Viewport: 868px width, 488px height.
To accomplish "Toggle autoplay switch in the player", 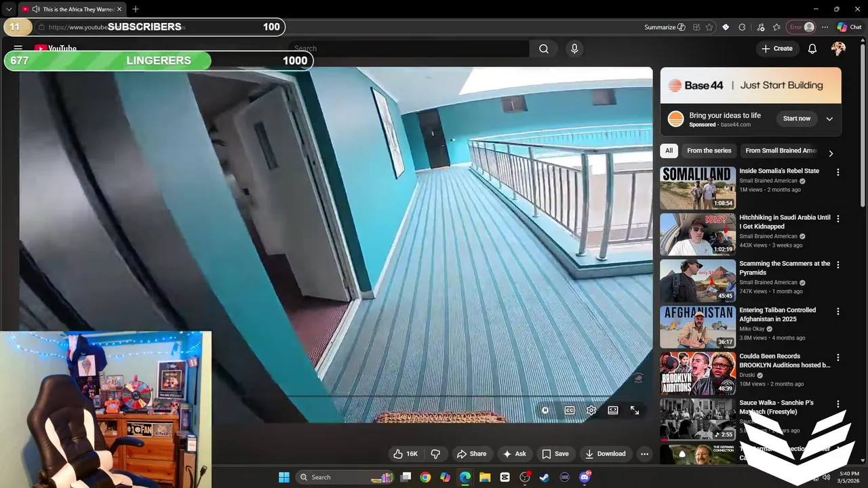I will click(545, 410).
